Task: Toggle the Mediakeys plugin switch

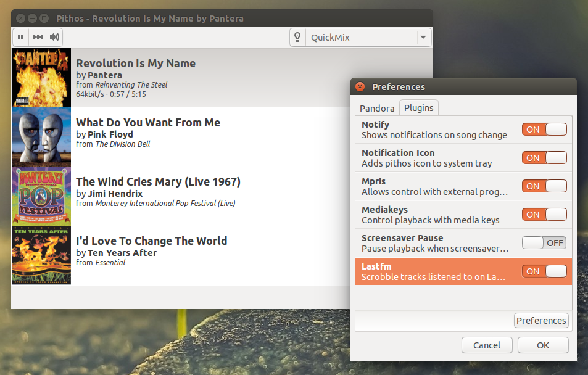Action: tap(544, 215)
